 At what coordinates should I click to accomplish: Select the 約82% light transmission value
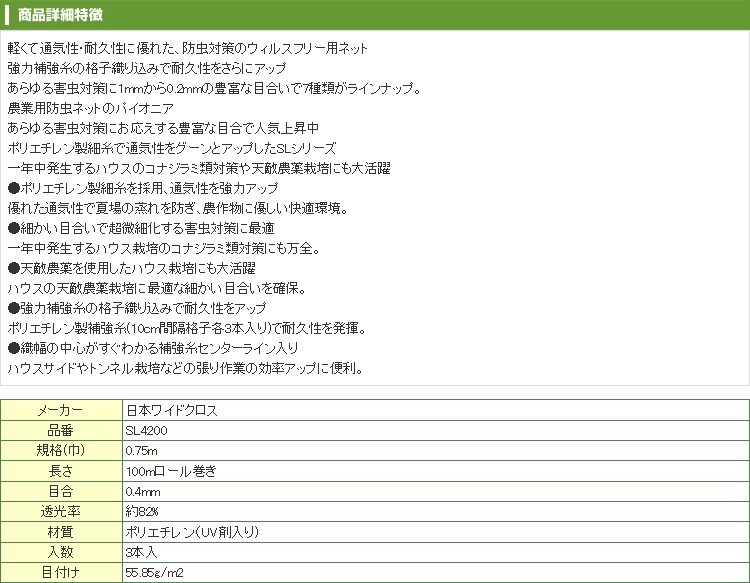point(142,512)
